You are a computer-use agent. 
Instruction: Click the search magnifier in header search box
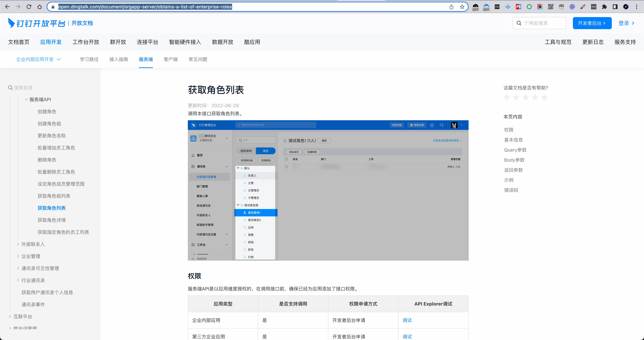[519, 23]
